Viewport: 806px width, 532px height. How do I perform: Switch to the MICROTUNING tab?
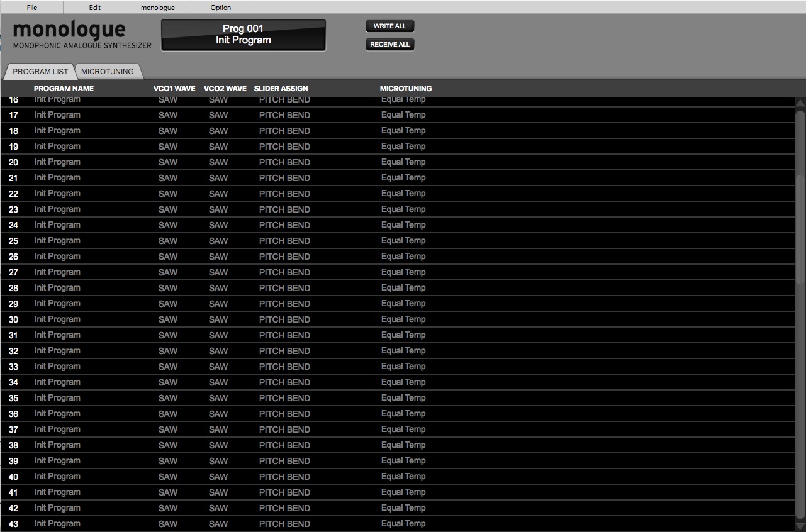pyautogui.click(x=108, y=72)
